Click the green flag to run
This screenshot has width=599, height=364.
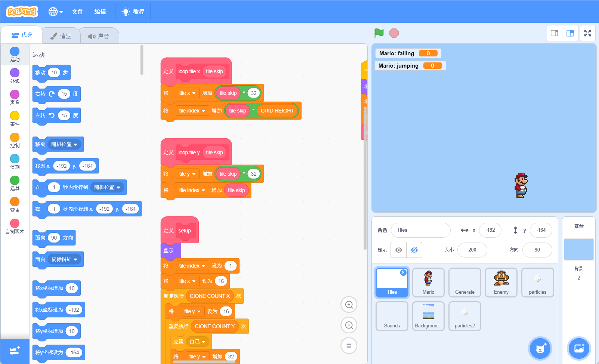point(379,33)
